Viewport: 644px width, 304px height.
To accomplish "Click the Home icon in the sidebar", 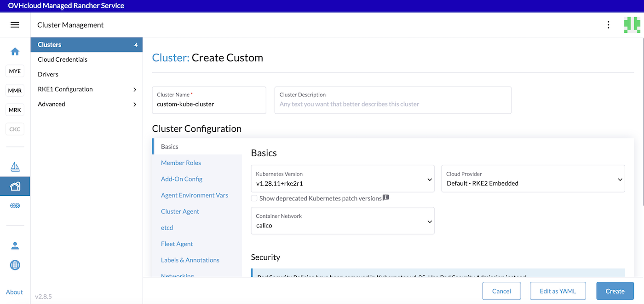I will [15, 52].
